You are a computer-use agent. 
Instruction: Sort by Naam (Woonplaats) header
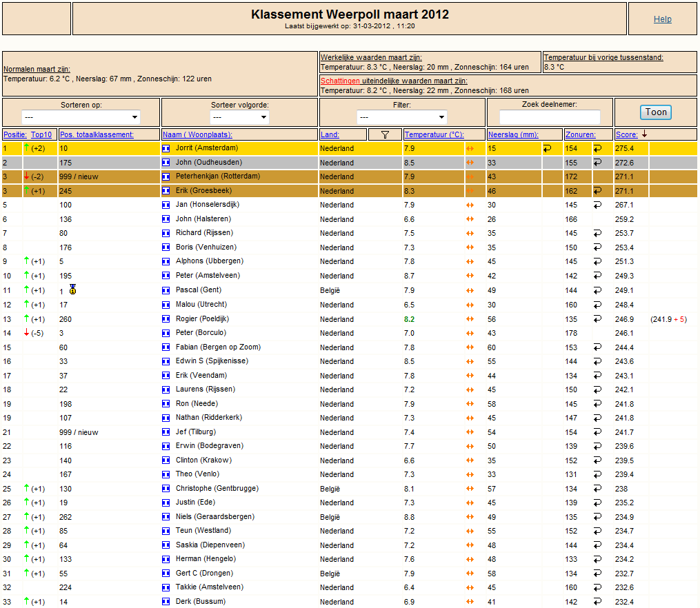(197, 134)
